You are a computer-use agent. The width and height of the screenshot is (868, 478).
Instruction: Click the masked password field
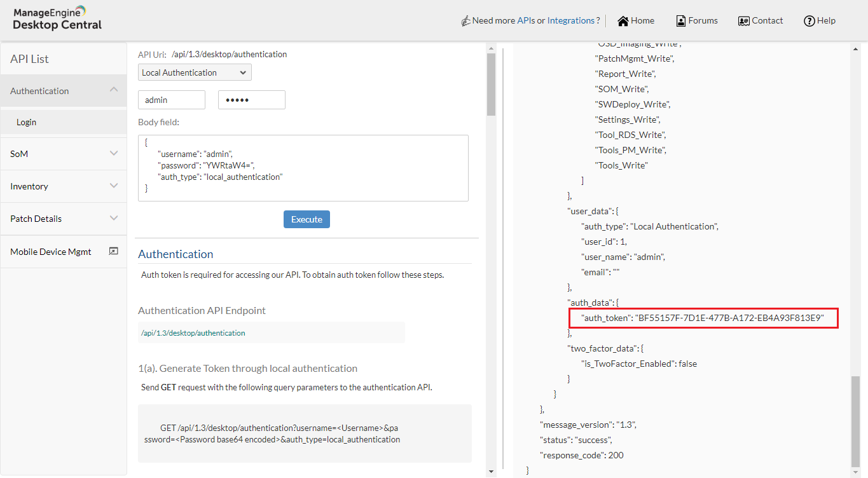(x=252, y=100)
